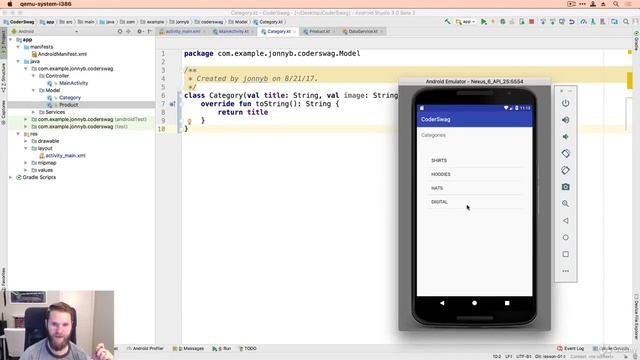Open toolbar search magnifier icon
Screen dimensions: 640x360
(626, 22)
